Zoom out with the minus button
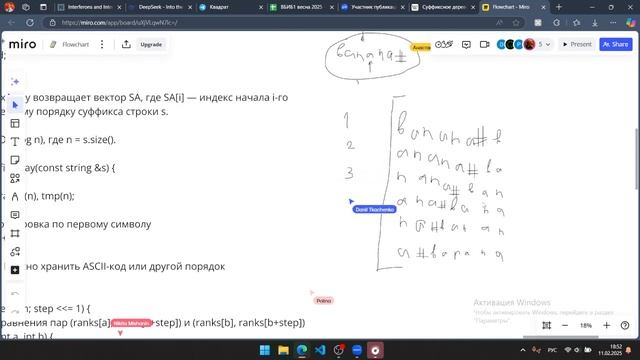640x360 pixels. 565,325
